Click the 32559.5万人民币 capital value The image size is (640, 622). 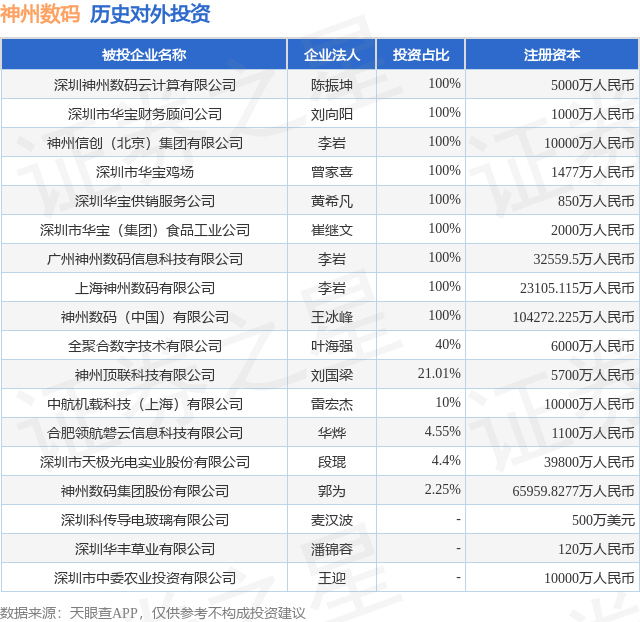tap(584, 259)
